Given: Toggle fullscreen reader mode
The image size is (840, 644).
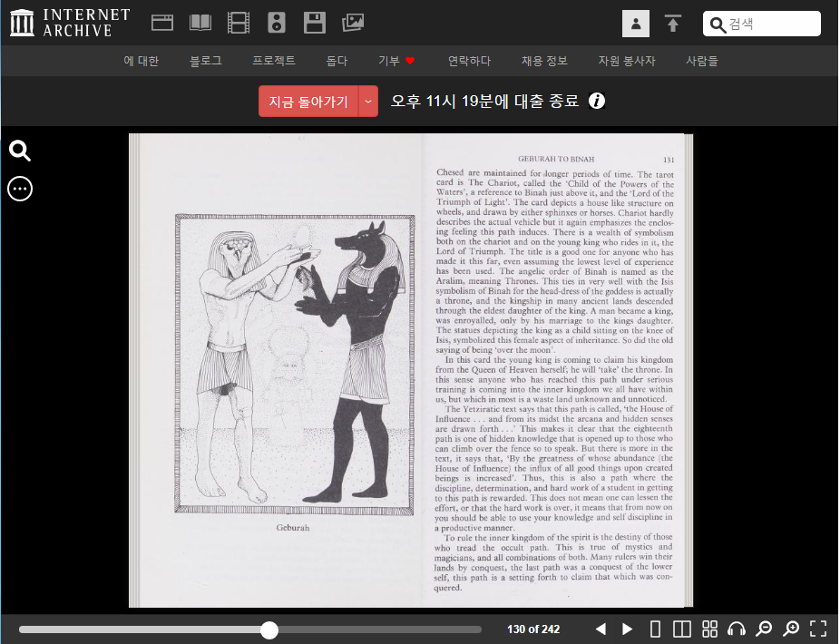Looking at the screenshot, I should tap(818, 629).
